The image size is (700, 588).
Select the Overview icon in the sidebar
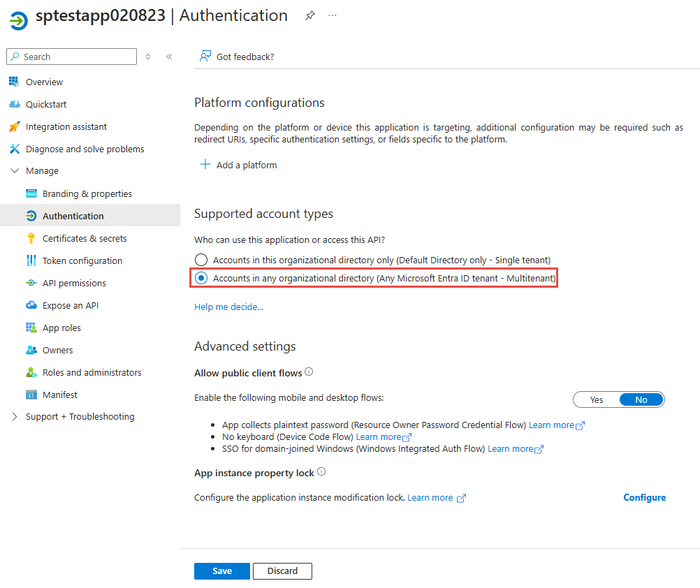(15, 82)
